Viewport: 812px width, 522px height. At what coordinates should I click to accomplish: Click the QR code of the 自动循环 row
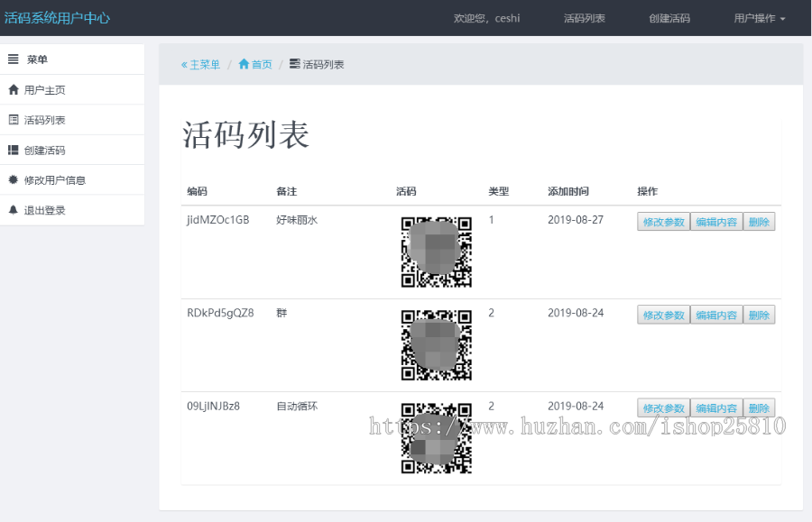coord(436,438)
